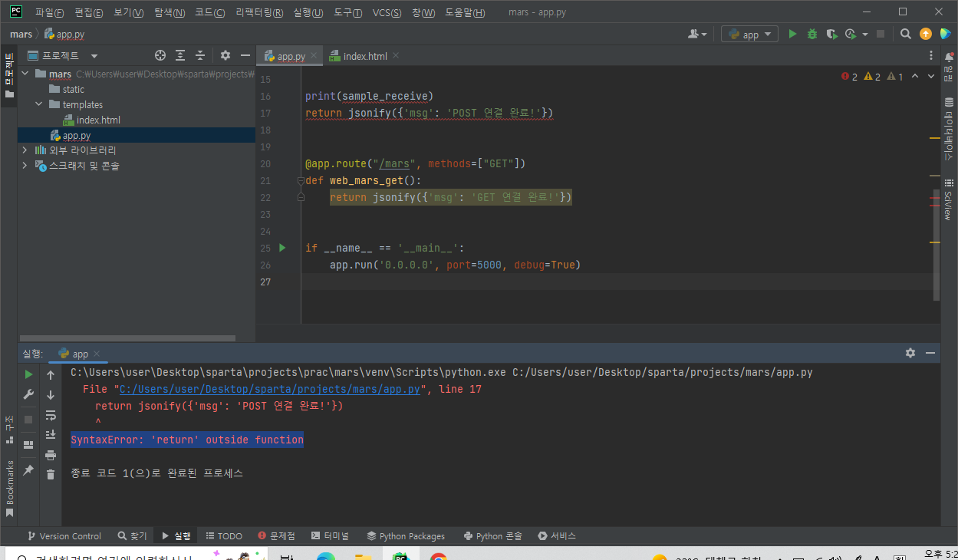The width and height of the screenshot is (958, 560).
Task: Click the editor vertical scrollbar
Action: pos(937,244)
